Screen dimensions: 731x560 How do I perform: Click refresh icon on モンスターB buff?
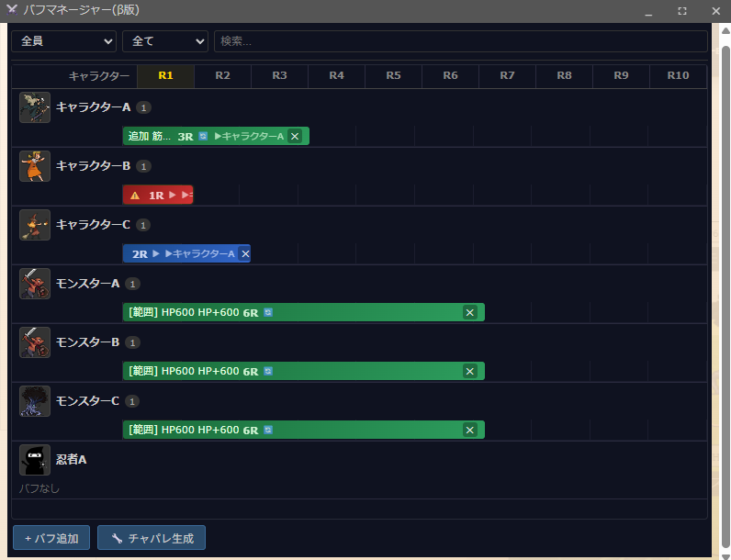tap(268, 371)
